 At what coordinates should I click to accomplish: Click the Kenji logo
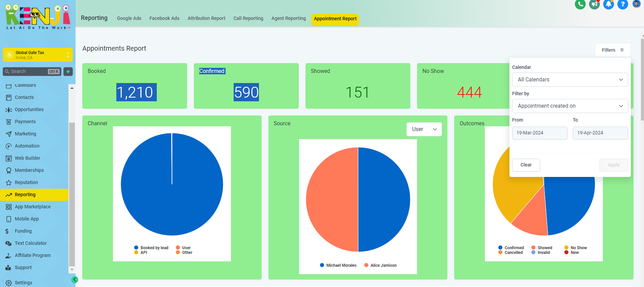tap(38, 17)
